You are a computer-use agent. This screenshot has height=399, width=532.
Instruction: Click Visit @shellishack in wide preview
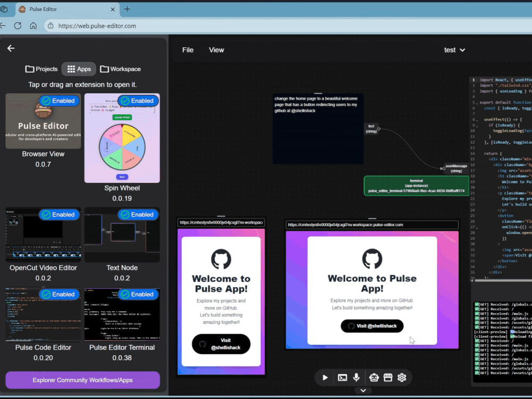click(372, 326)
